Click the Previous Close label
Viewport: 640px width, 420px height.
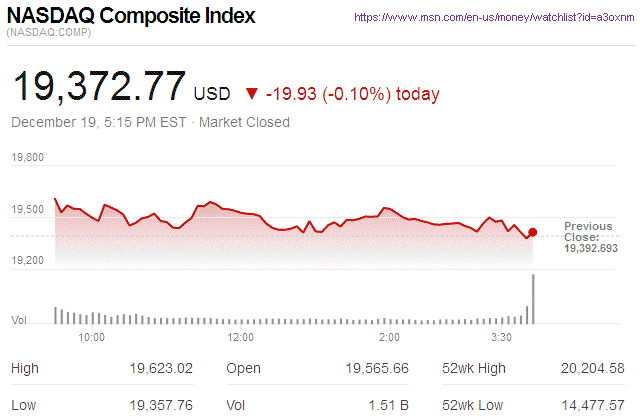click(589, 232)
